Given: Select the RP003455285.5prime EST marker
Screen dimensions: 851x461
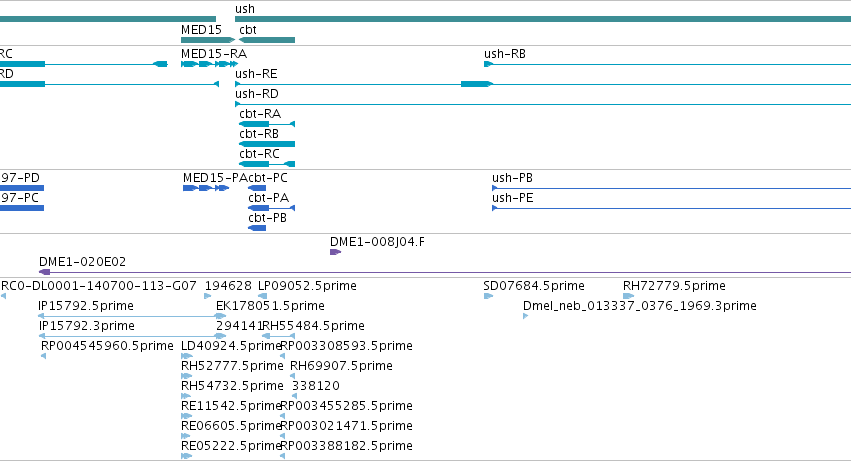Looking at the screenshot, I should point(283,416).
